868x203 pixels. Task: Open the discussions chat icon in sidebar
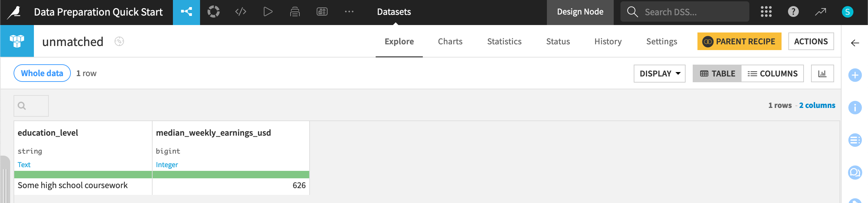[855, 173]
